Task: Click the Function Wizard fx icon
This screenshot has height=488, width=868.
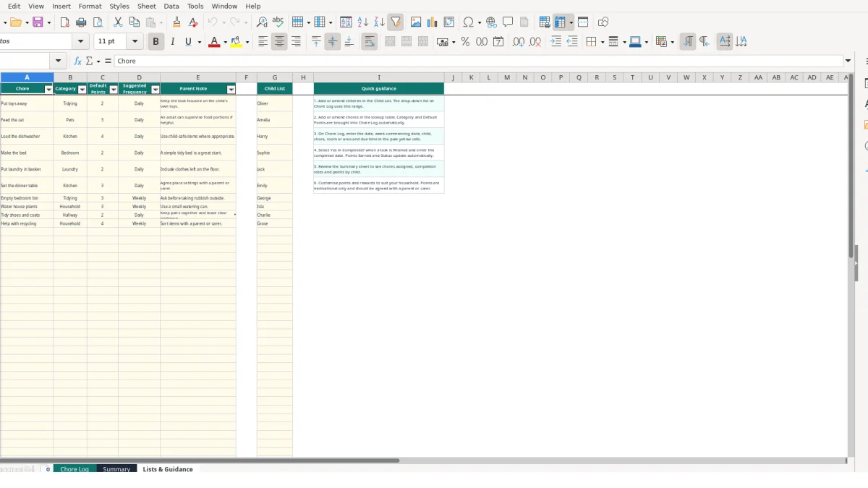Action: [78, 61]
